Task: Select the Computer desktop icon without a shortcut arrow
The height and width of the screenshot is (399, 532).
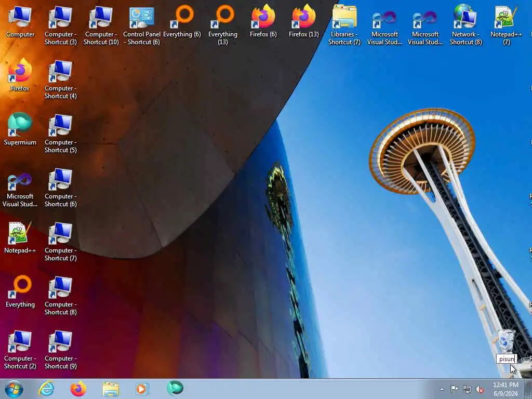Action: click(20, 22)
